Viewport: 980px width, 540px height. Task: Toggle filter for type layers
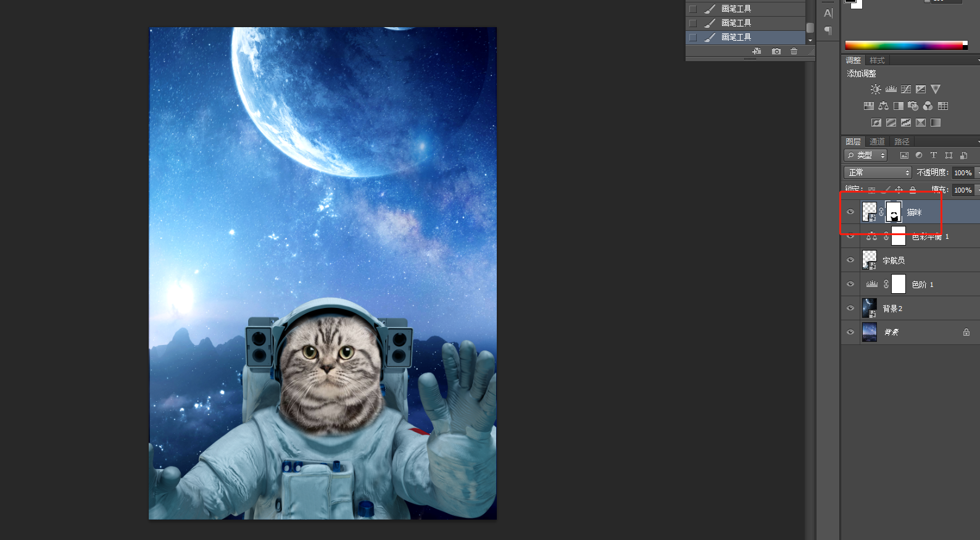click(934, 156)
